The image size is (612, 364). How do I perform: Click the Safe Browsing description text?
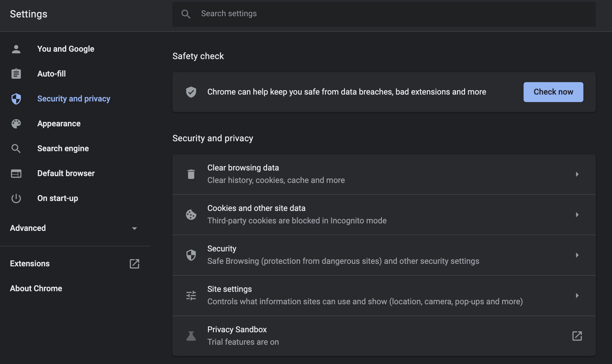[343, 261]
